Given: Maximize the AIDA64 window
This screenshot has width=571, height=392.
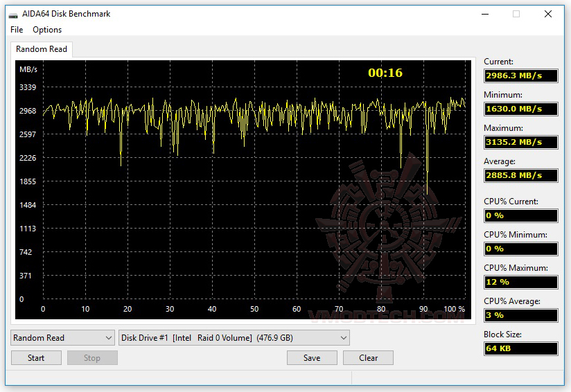Looking at the screenshot, I should pos(516,14).
